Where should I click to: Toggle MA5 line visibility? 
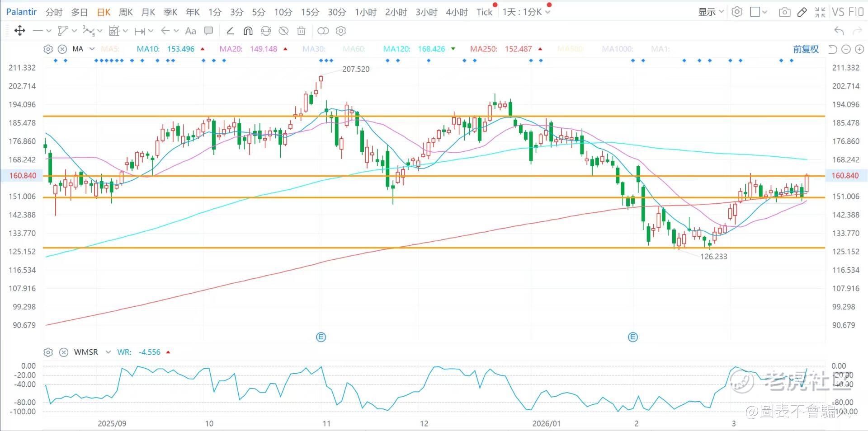coord(110,49)
